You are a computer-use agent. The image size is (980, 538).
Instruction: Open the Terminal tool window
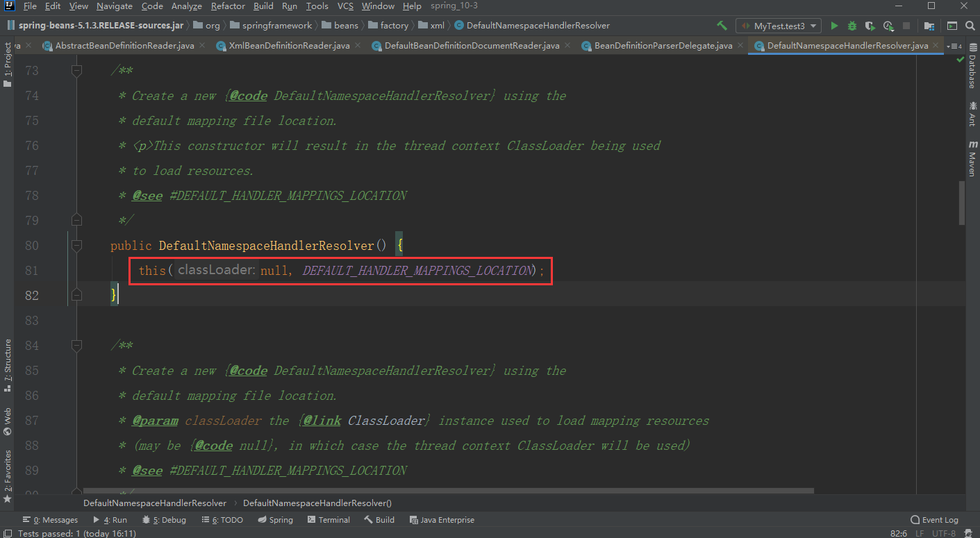pos(329,520)
